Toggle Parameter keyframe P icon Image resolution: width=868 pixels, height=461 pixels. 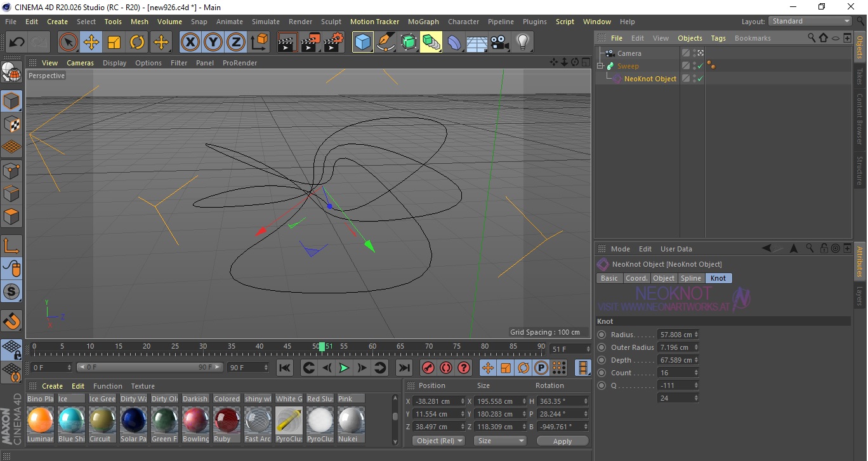click(x=541, y=368)
